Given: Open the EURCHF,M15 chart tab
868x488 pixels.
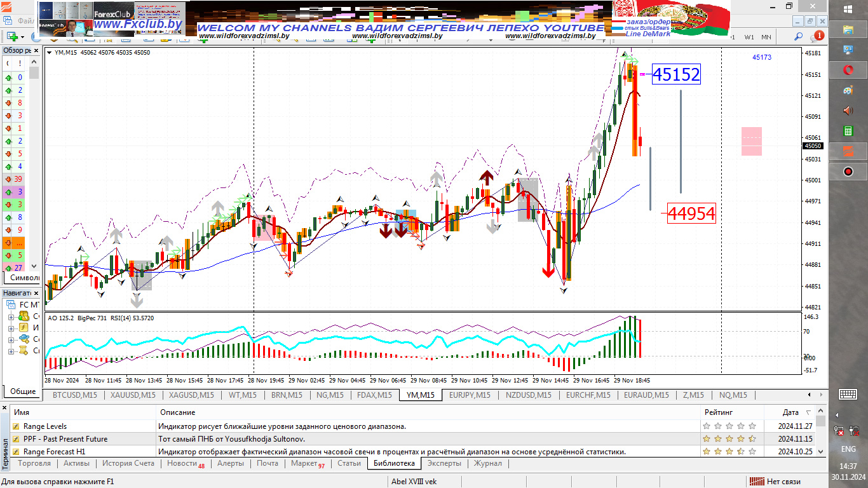Looking at the screenshot, I should point(588,395).
